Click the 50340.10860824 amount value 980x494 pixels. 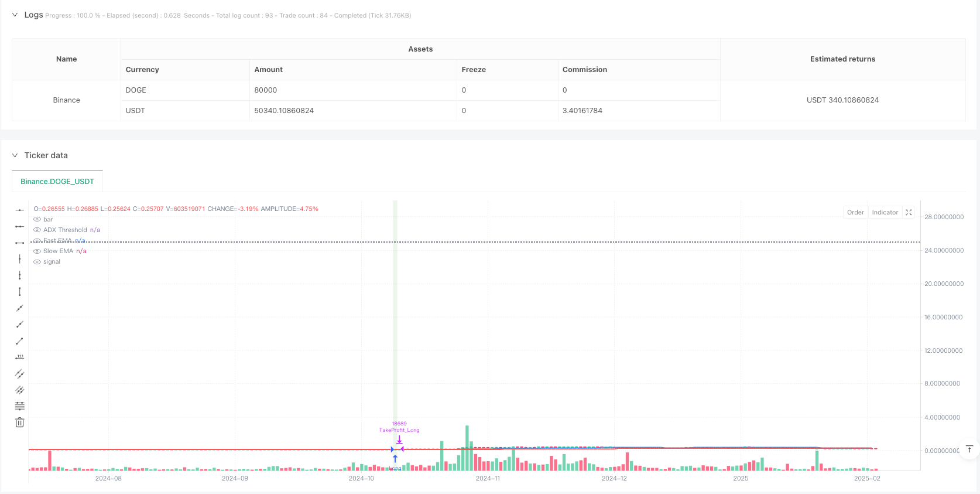pos(284,111)
